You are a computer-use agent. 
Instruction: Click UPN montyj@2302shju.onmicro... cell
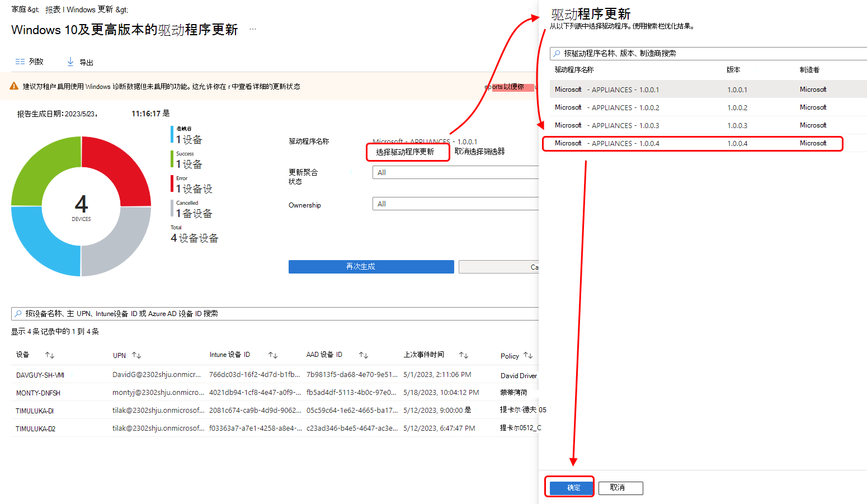tap(158, 393)
